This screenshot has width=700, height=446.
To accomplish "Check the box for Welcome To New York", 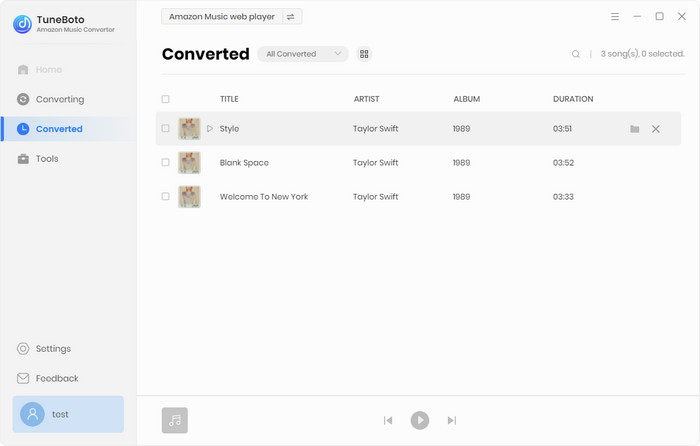I will 166,196.
